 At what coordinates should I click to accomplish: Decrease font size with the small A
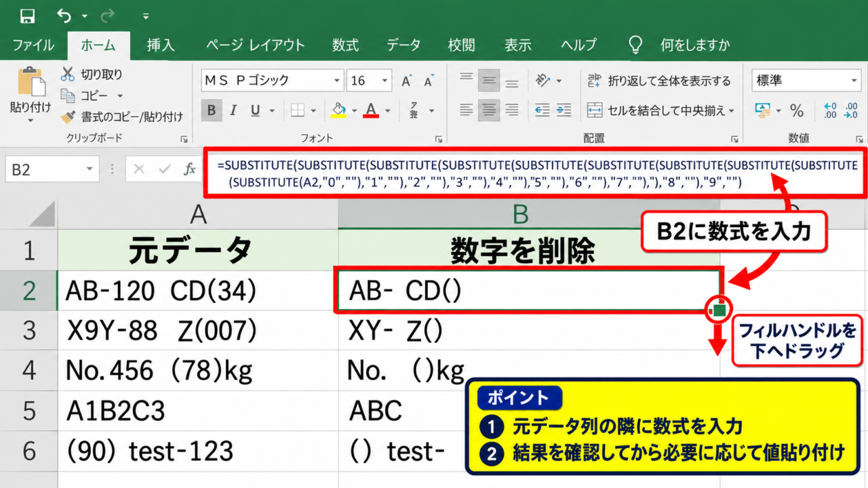(x=429, y=81)
